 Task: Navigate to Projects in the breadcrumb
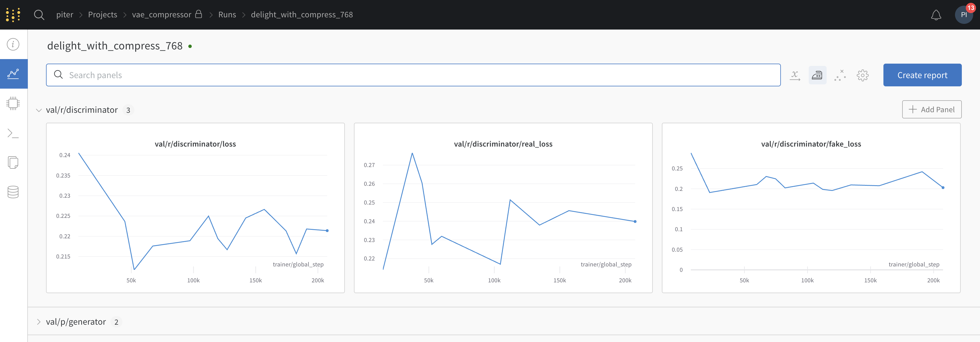coord(102,14)
